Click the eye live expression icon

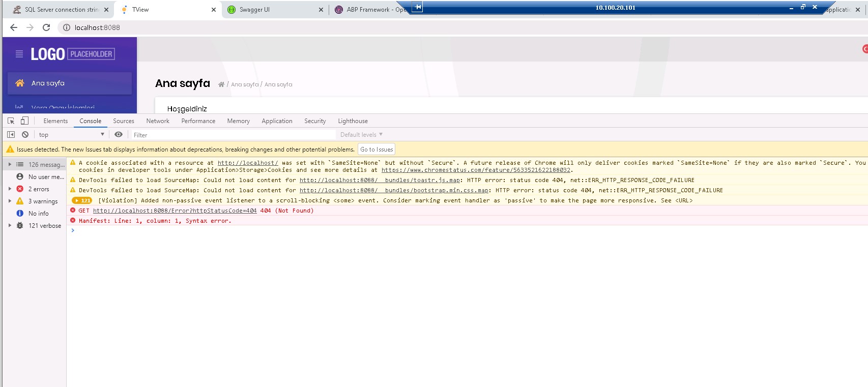(x=119, y=135)
